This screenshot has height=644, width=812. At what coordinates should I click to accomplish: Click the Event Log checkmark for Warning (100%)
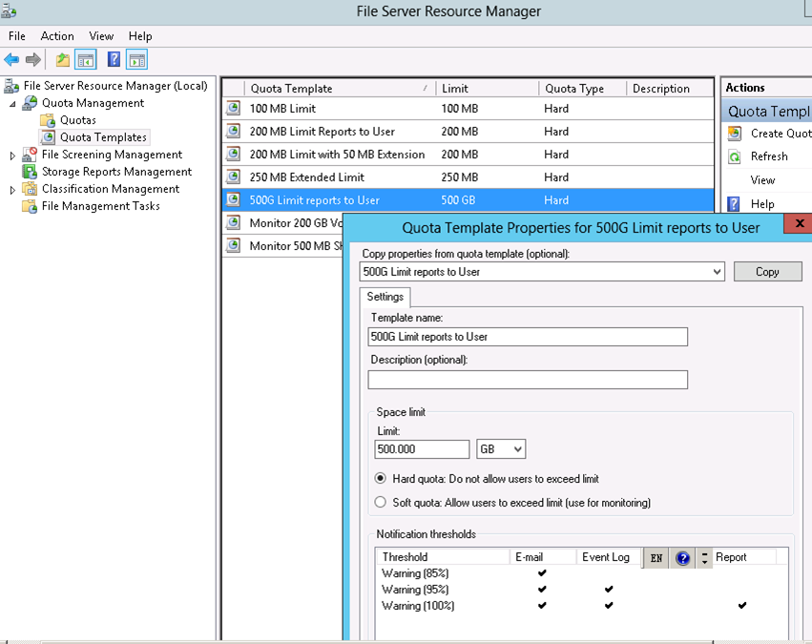(609, 605)
